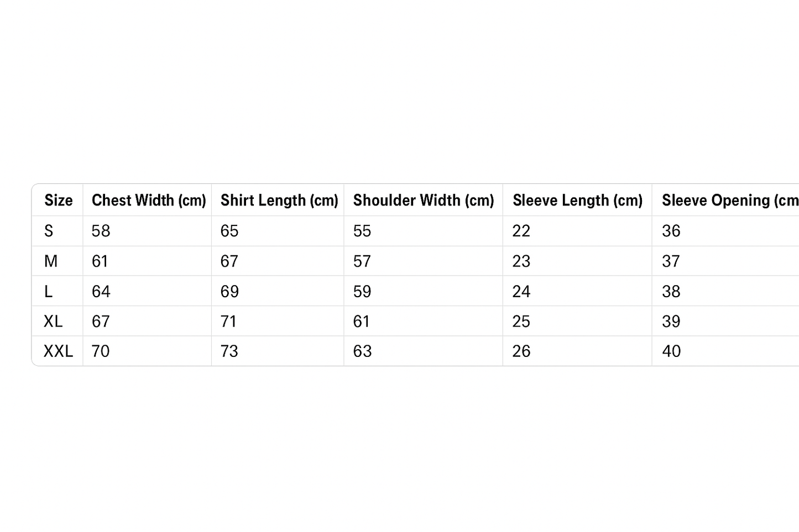Select sleeve length value 25
Screen dimensions: 799x532
point(521,322)
